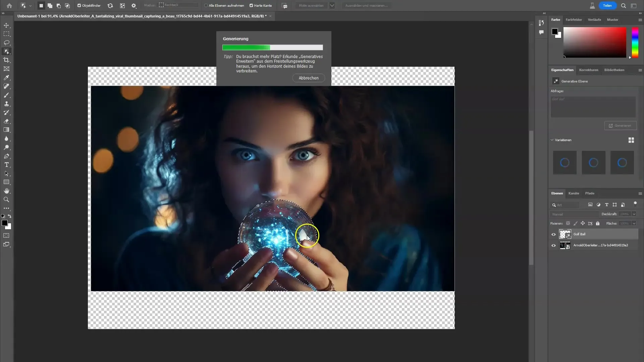Viewport: 644px width, 362px height.
Task: Select the Crop tool
Action: coord(6,60)
